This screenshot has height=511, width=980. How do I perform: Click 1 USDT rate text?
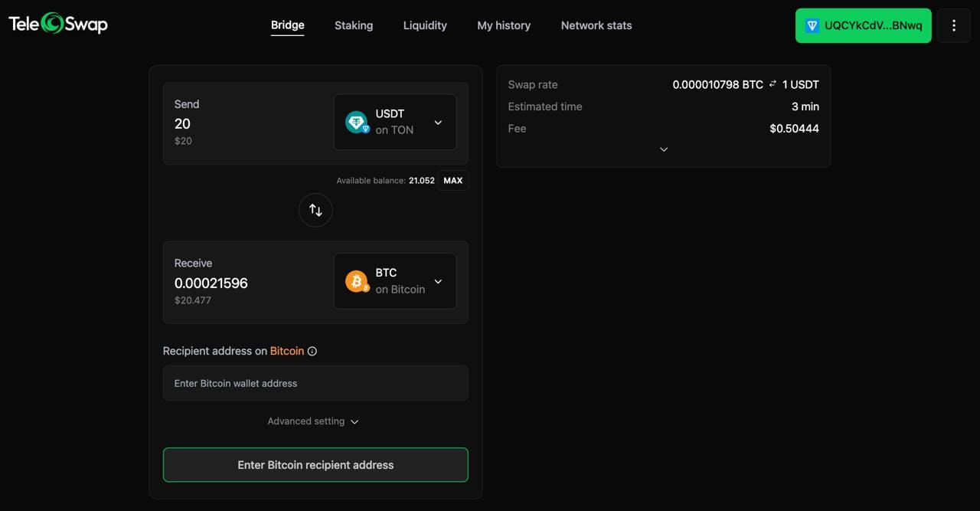(801, 84)
